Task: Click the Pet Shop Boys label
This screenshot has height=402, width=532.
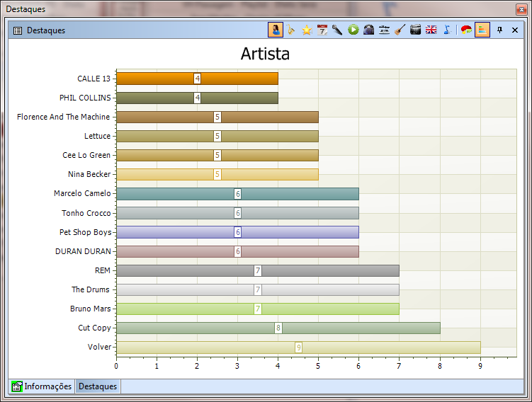Action: tap(86, 232)
